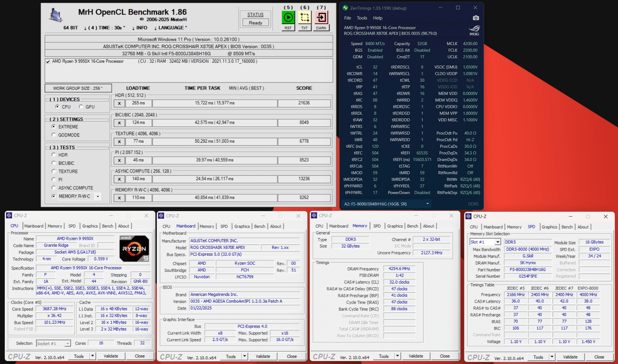Clear the PI result with X button
This screenshot has height=364, width=618.
tap(119, 160)
